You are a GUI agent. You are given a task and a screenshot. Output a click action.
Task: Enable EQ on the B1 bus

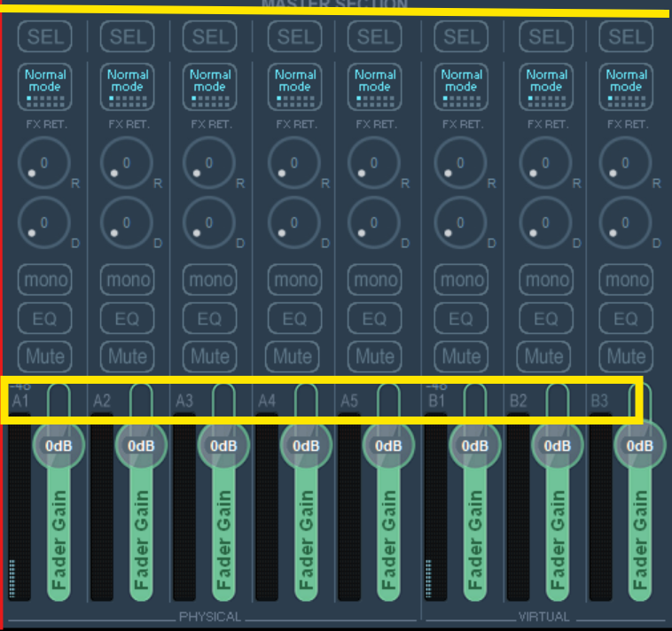pyautogui.click(x=461, y=318)
